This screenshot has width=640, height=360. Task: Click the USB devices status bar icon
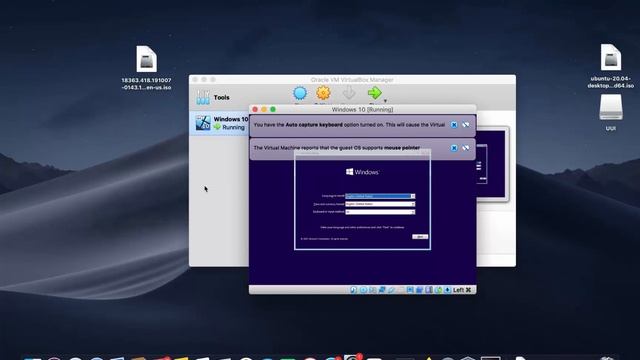click(x=391, y=290)
